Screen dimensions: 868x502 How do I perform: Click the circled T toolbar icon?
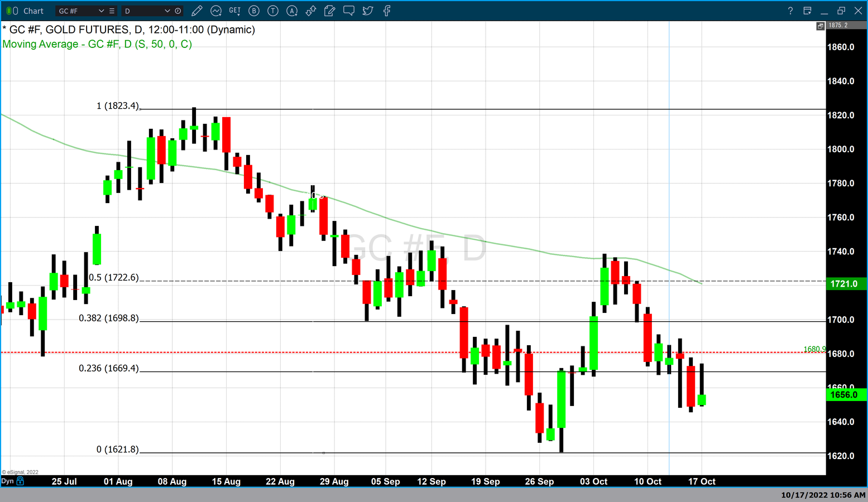[x=273, y=11]
